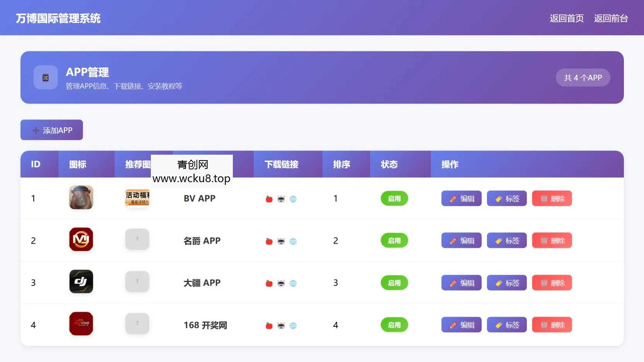Toggle the 启用 status for 168 开奖网
644x362 pixels.
394,325
